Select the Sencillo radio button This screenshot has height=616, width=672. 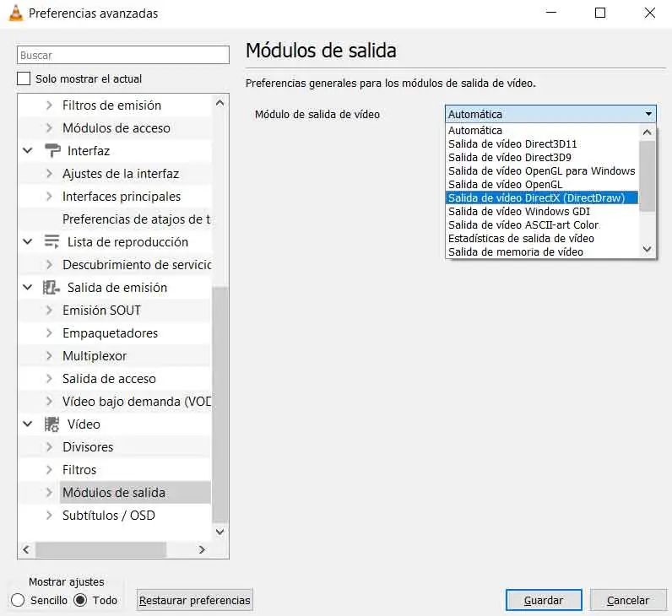[18, 600]
